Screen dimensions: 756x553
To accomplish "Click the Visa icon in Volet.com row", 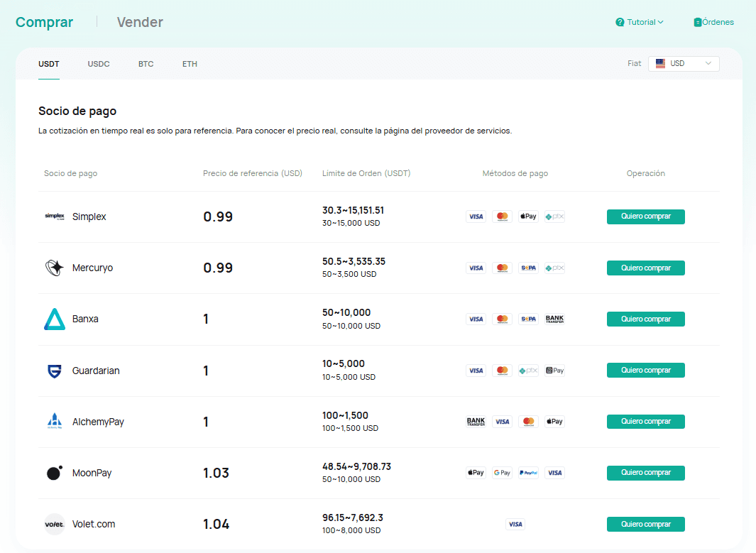I will click(515, 524).
